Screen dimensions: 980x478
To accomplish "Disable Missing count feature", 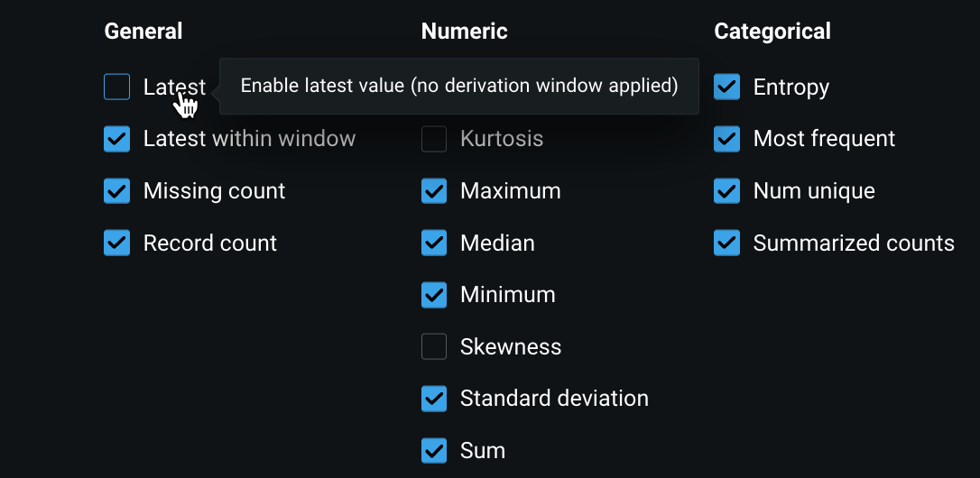I will [x=117, y=191].
